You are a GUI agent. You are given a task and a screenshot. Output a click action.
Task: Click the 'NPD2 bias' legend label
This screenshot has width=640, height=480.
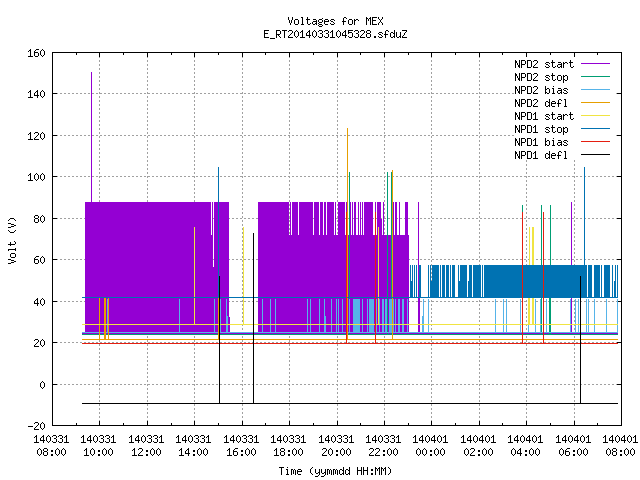click(541, 90)
